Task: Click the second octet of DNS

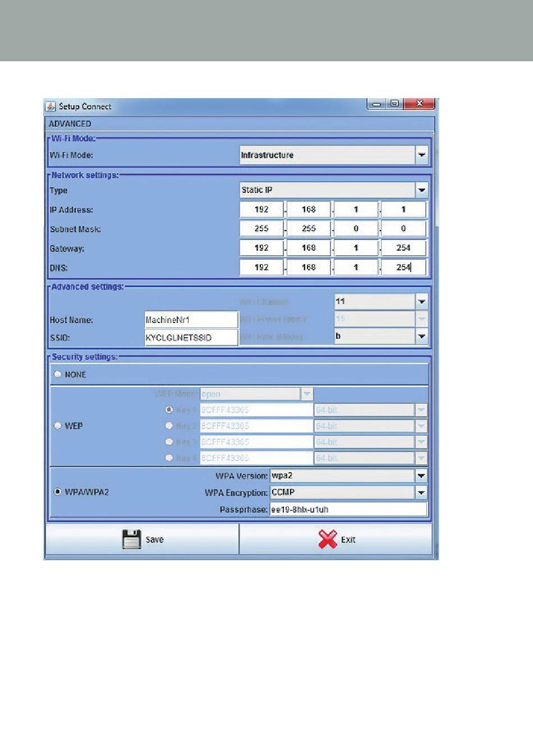Action: (x=309, y=268)
